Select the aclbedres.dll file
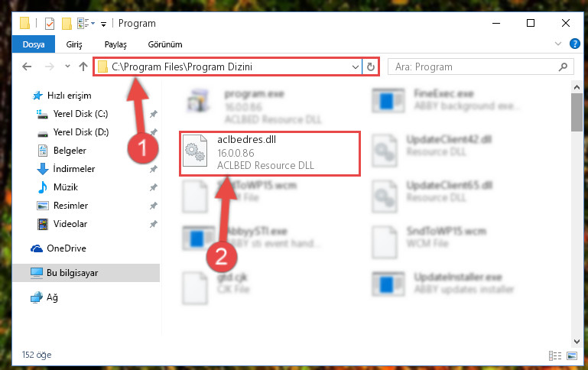This screenshot has height=370, width=588. pyautogui.click(x=270, y=153)
